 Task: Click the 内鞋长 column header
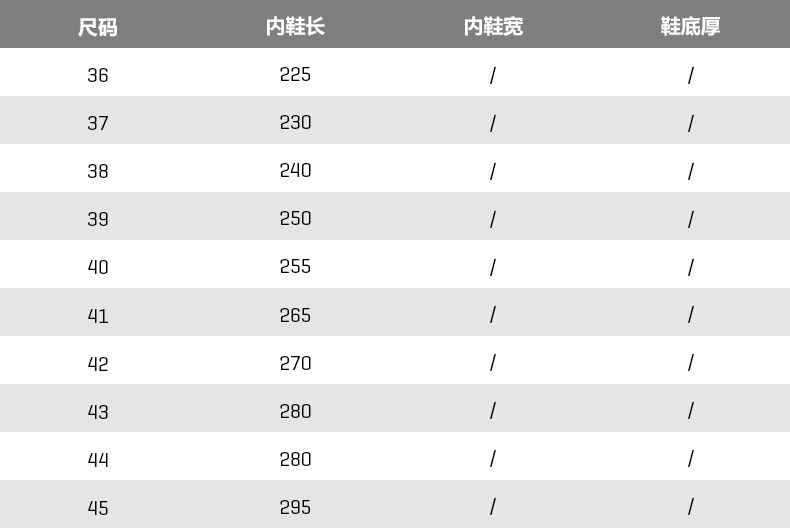coord(295,27)
